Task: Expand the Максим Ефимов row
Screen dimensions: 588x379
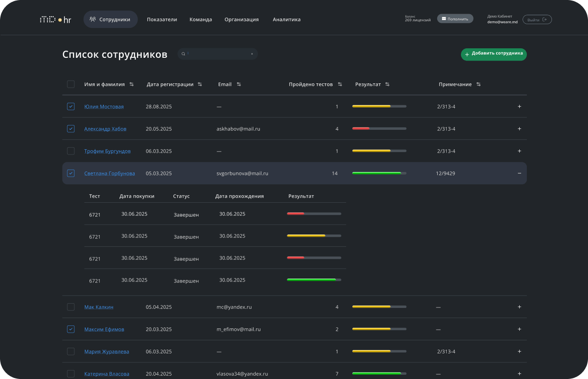Action: 519,329
